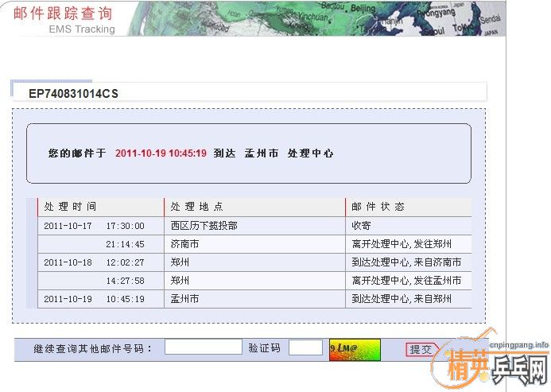
Task: Click the tracking number input field
Action: click(x=203, y=347)
